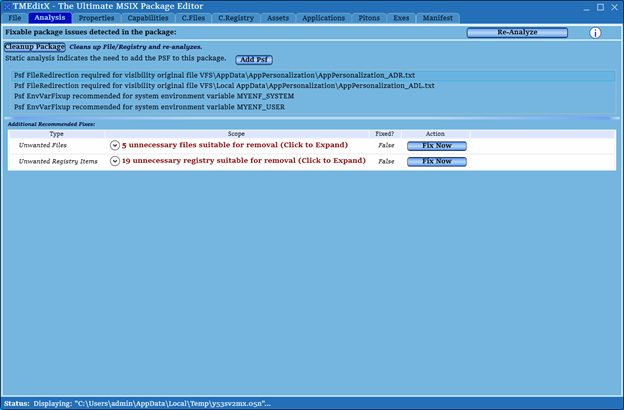The height and width of the screenshot is (410, 624).
Task: Switch to the Properties tab
Action: [x=96, y=18]
